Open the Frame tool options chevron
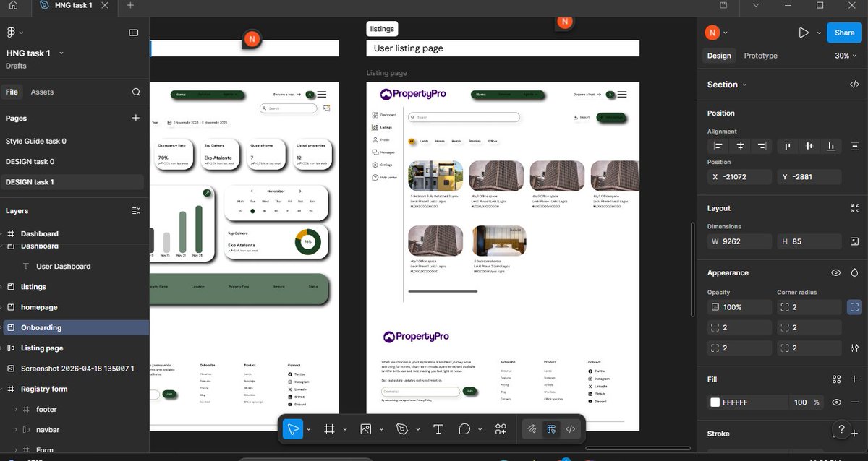The height and width of the screenshot is (461, 868). tap(345, 429)
